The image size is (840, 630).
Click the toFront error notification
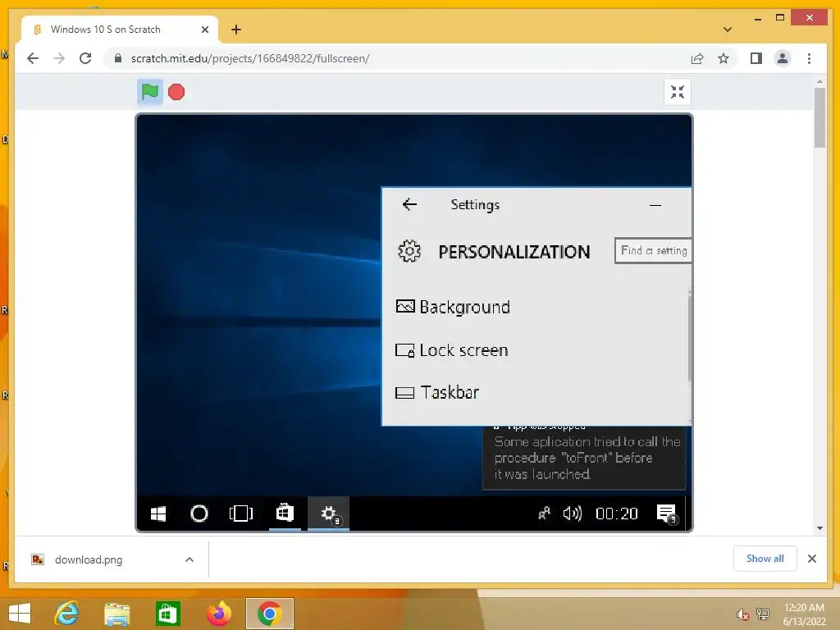584,458
